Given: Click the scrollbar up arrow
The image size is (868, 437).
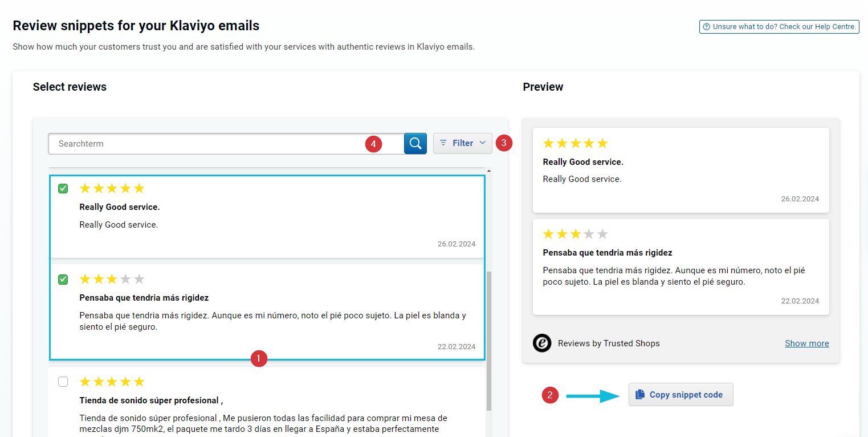Looking at the screenshot, I should 489,171.
